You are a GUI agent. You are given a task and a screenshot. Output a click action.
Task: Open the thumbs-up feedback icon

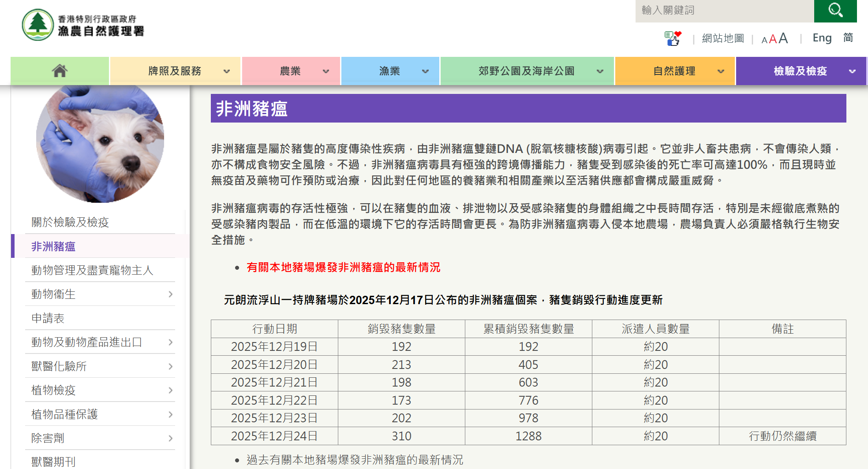click(x=673, y=38)
